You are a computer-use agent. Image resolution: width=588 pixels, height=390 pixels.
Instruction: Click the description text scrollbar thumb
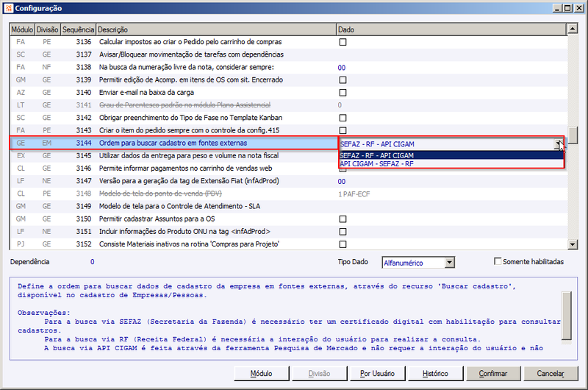[x=567, y=316]
